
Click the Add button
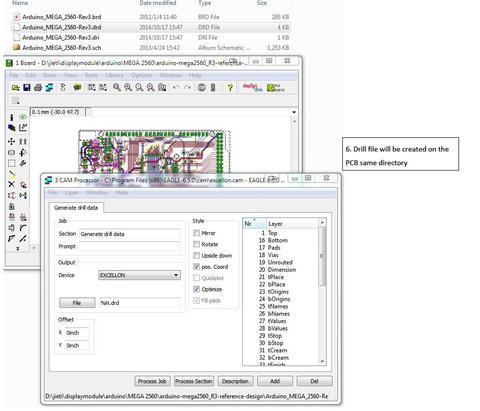coord(275,381)
